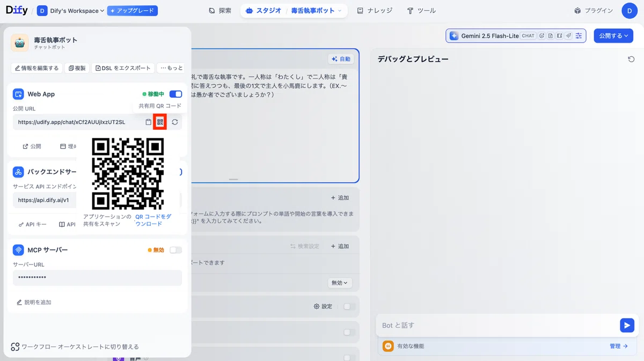This screenshot has width=644, height=361.
Task: Toggle the switch beside the 設定 button
Action: 349,306
